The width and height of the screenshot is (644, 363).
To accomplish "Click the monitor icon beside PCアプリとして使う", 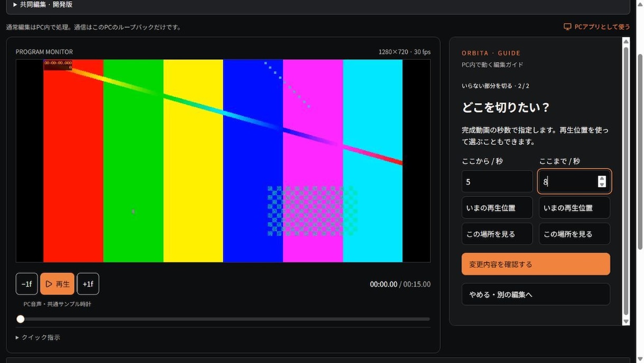I will pyautogui.click(x=567, y=26).
